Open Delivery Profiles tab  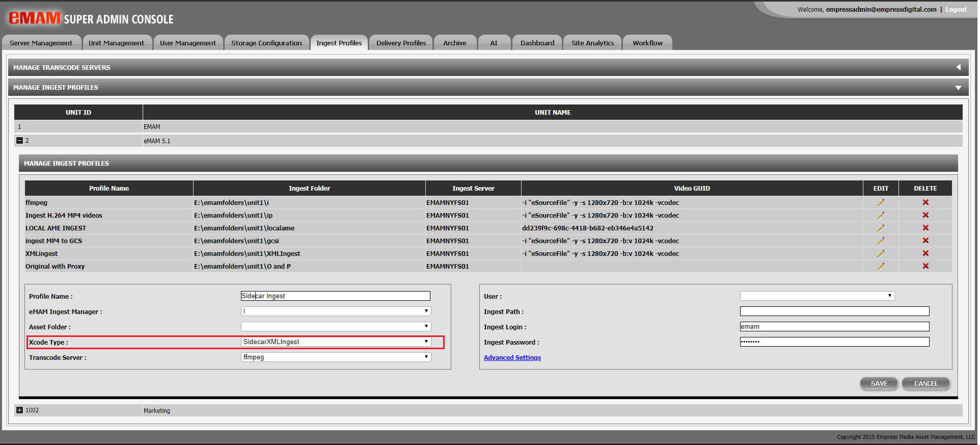pyautogui.click(x=401, y=43)
